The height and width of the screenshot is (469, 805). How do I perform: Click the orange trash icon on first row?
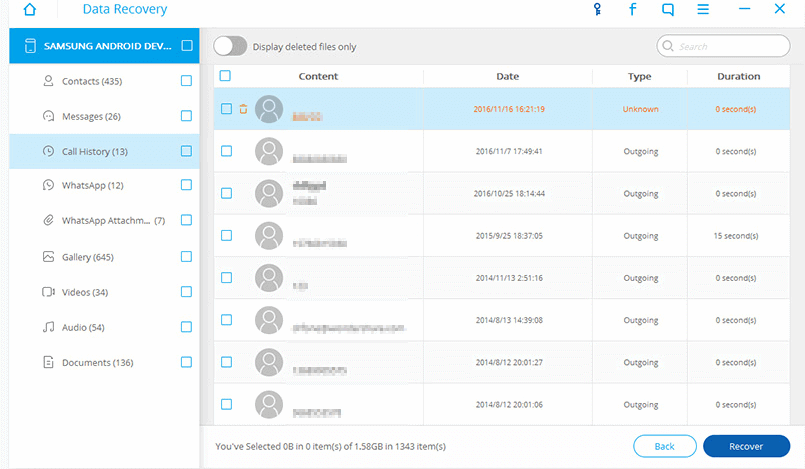pyautogui.click(x=243, y=109)
